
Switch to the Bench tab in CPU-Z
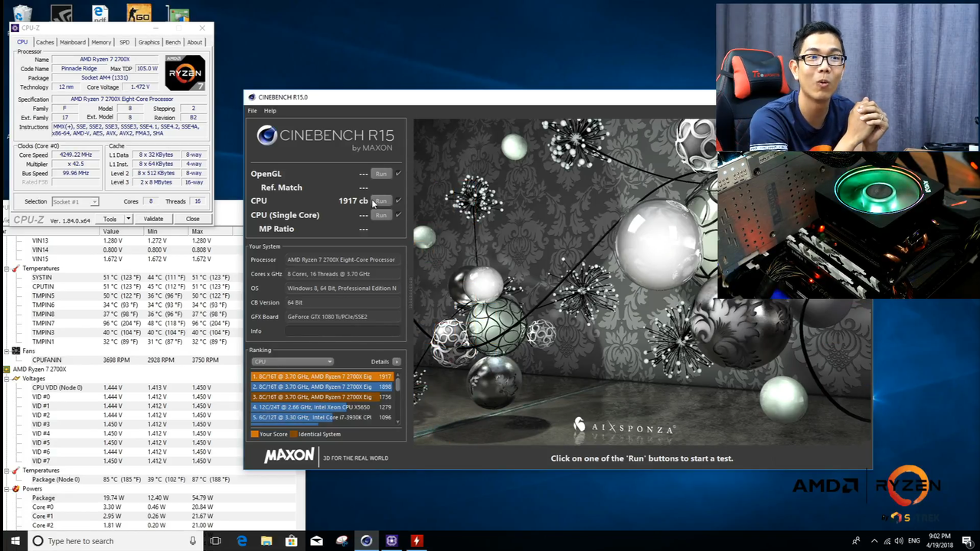[x=173, y=42]
